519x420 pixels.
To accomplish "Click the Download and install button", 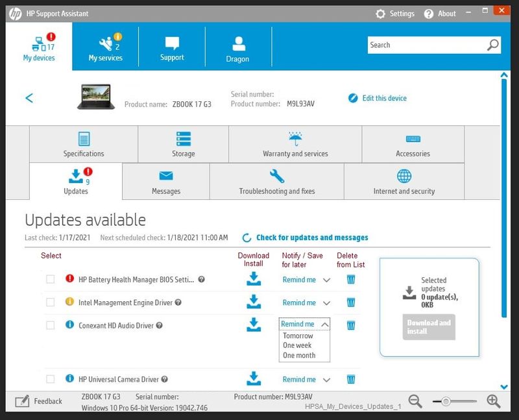I will point(429,327).
